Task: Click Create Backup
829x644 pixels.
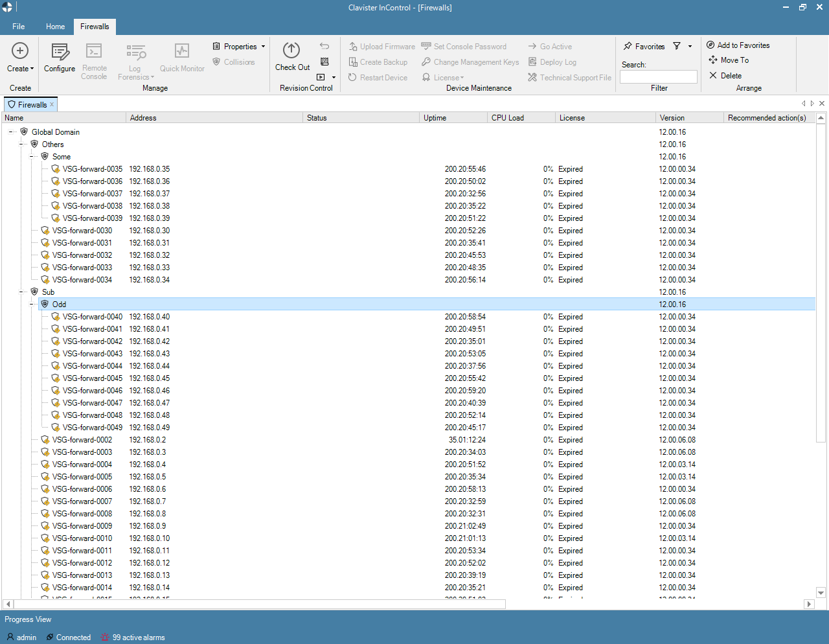Action: tap(378, 62)
